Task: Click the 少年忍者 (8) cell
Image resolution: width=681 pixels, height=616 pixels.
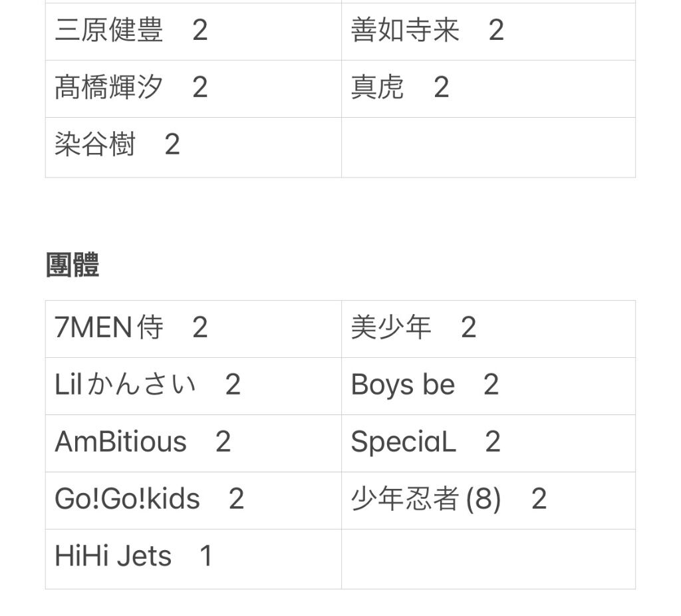Action: (489, 500)
